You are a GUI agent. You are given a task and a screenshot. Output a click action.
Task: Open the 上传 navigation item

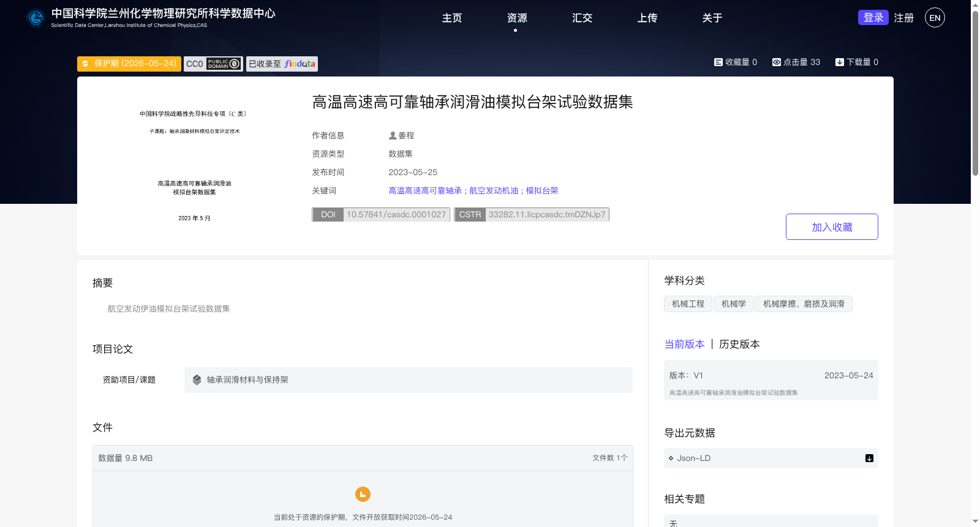[x=647, y=18]
